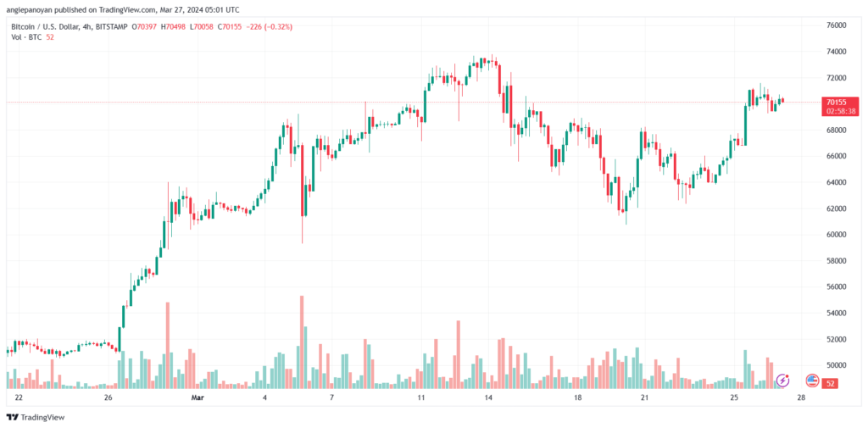868x428 pixels.
Task: Click the purple lightning event icon
Action: (x=782, y=380)
